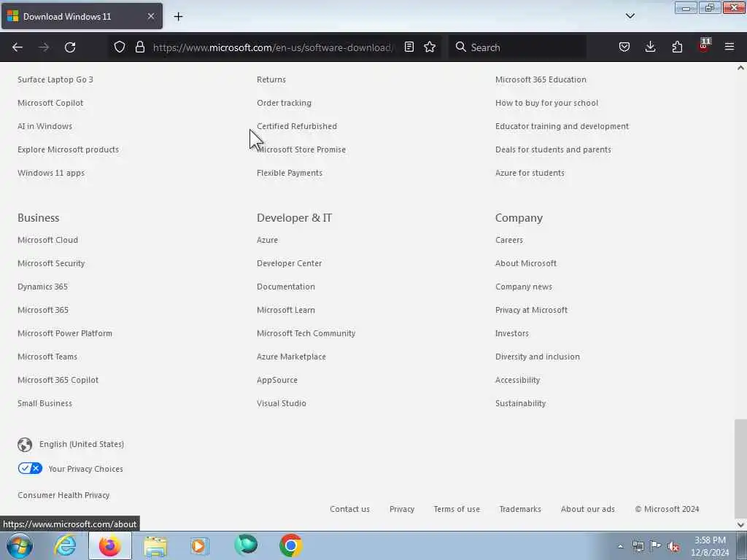Toggle reader view icon
The height and width of the screenshot is (560, 747).
click(409, 47)
